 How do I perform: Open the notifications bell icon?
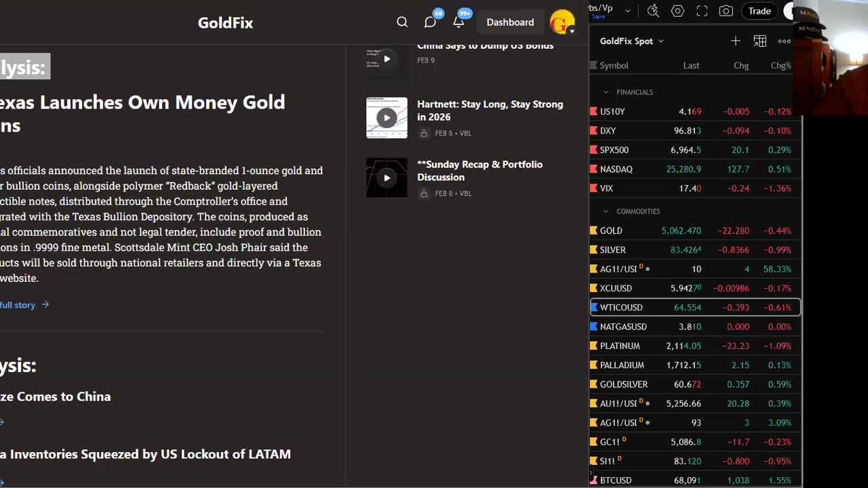(459, 22)
